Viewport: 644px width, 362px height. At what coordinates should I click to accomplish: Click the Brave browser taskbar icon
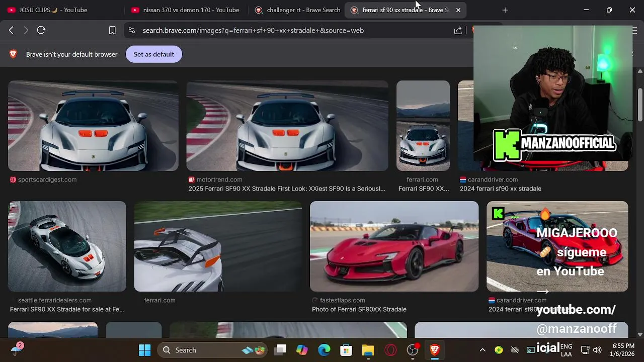(x=435, y=350)
